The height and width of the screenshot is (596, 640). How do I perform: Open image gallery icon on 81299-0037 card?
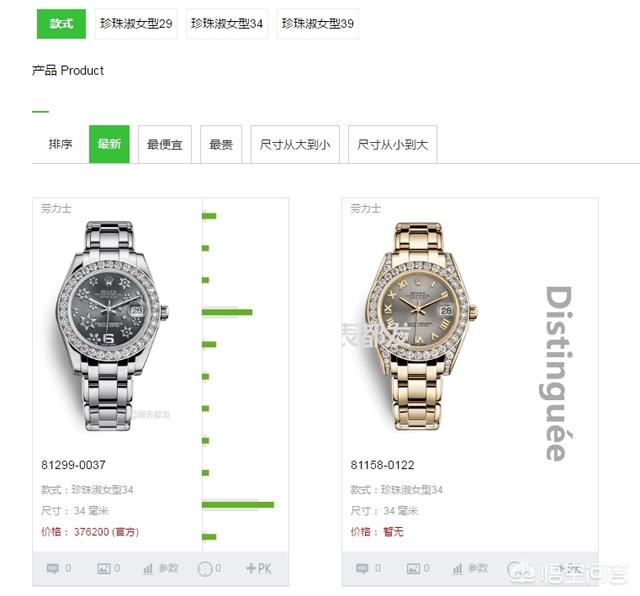tap(103, 568)
